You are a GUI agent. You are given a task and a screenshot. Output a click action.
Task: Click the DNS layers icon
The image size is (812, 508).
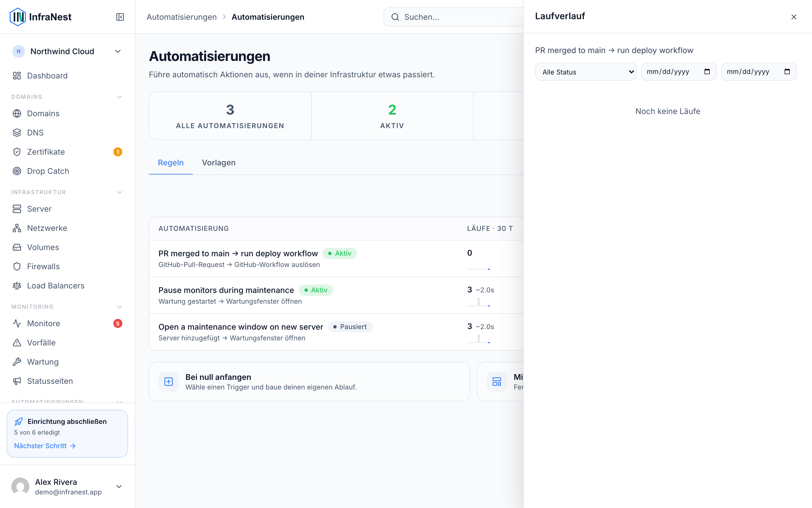17,133
